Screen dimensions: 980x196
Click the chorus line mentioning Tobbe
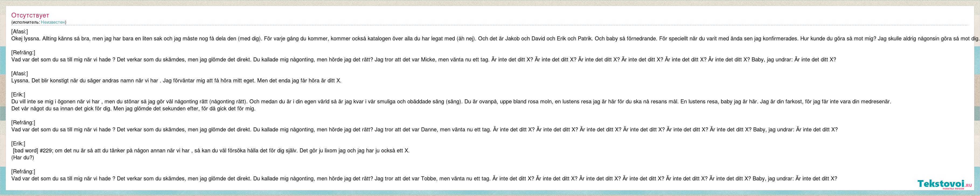tap(424, 178)
